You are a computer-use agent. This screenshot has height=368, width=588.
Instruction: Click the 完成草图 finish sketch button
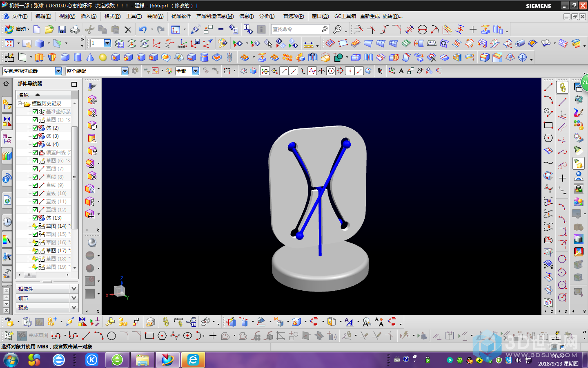(33, 336)
